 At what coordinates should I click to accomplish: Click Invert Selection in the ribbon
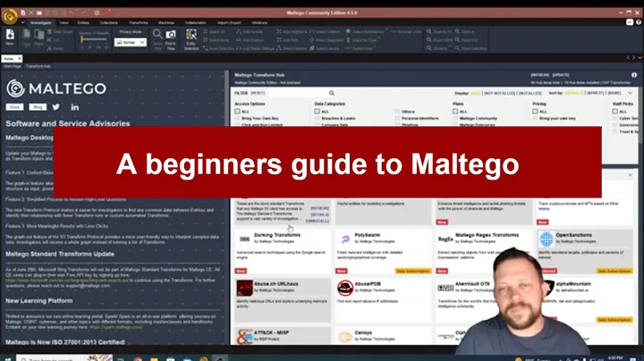tap(218, 48)
